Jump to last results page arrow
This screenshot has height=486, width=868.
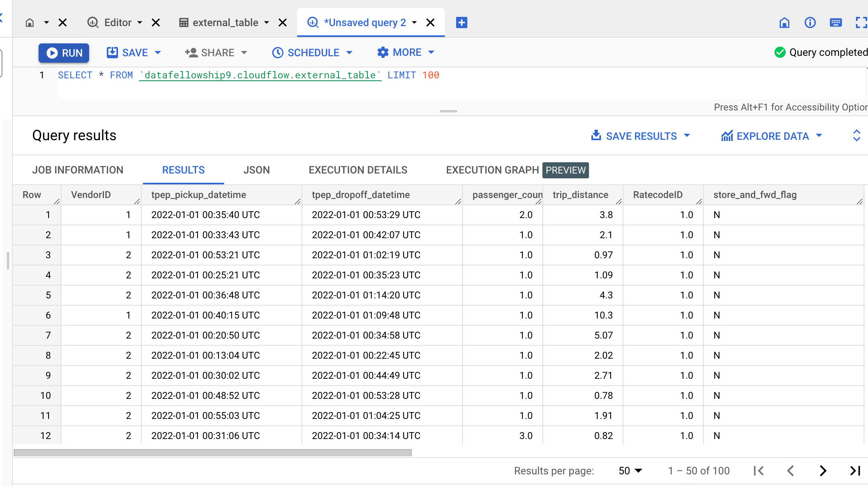[854, 470]
